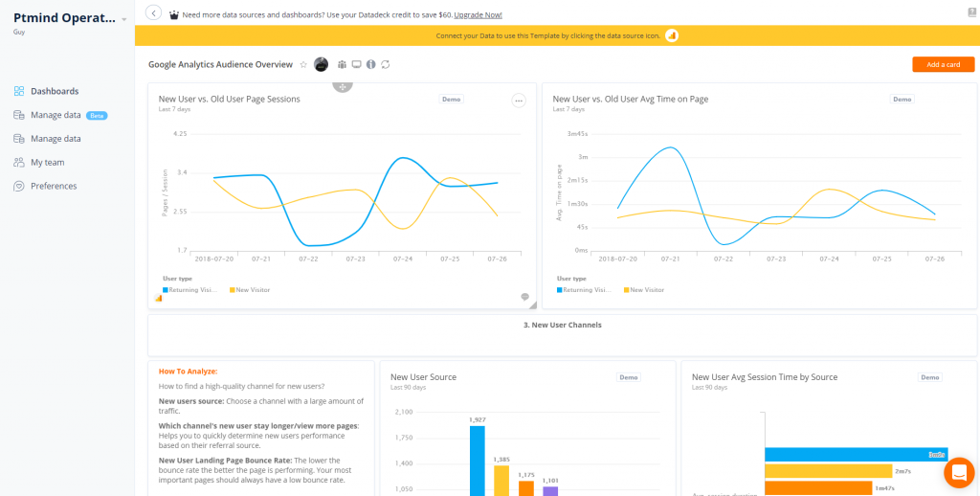980x496 pixels.
Task: Click the '3. New User Channels' section header
Action: (563, 325)
